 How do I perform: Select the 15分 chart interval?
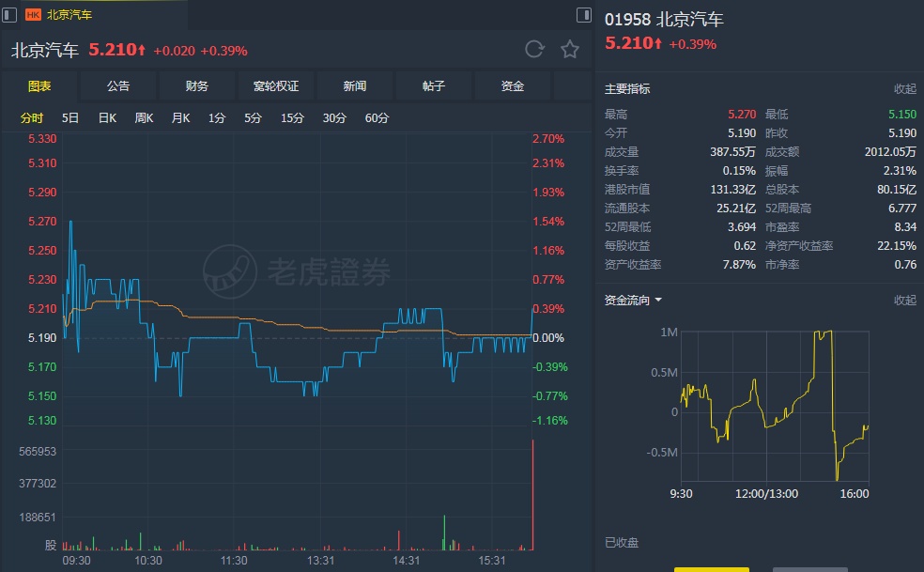[292, 118]
